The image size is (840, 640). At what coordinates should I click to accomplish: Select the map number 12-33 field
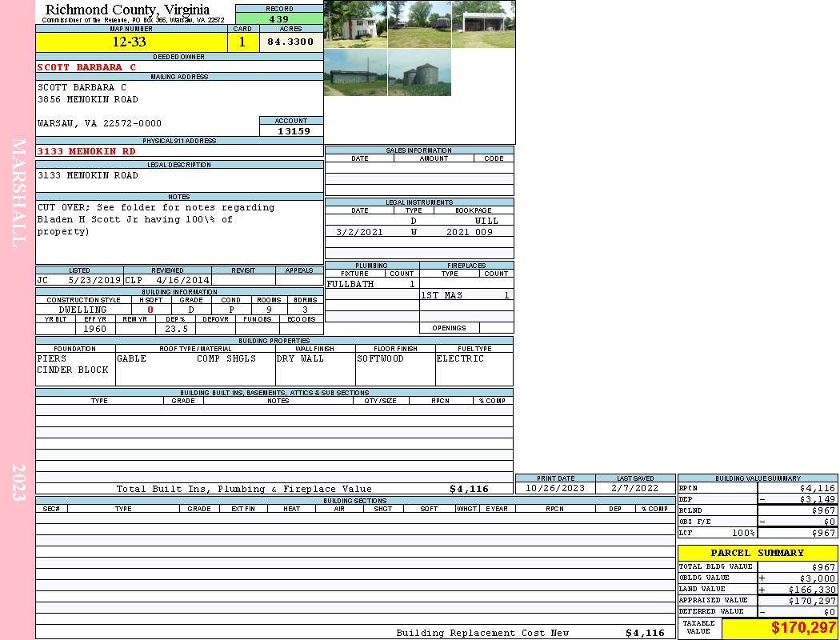click(129, 42)
